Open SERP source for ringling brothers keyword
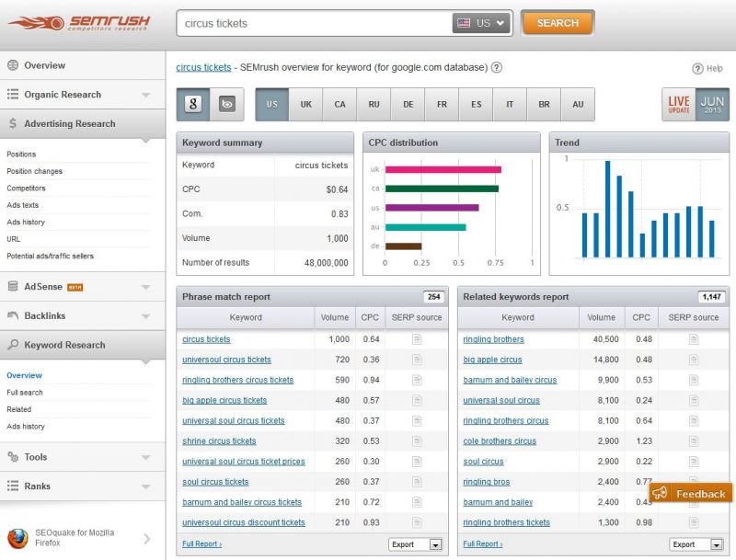This screenshot has width=736, height=560. coord(694,339)
